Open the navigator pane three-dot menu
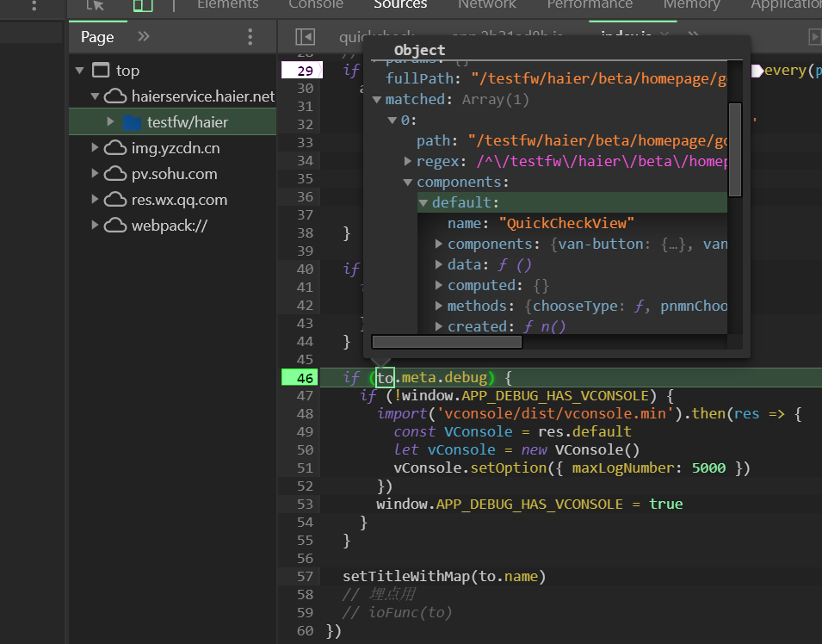This screenshot has width=822, height=644. (x=250, y=37)
